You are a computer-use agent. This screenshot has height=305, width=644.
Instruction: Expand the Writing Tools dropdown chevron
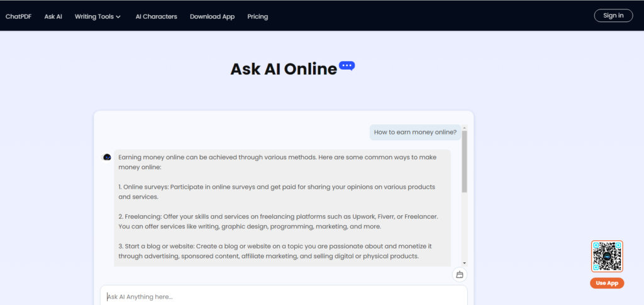pos(118,17)
